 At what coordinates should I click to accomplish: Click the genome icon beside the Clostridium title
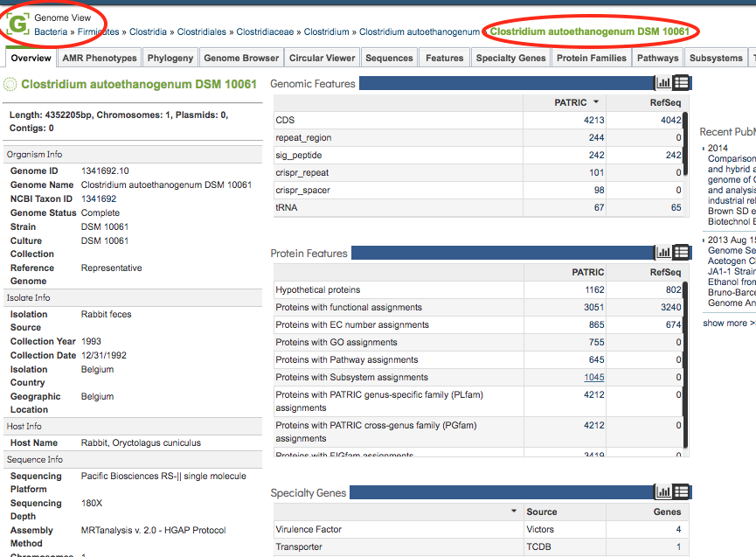[10, 85]
